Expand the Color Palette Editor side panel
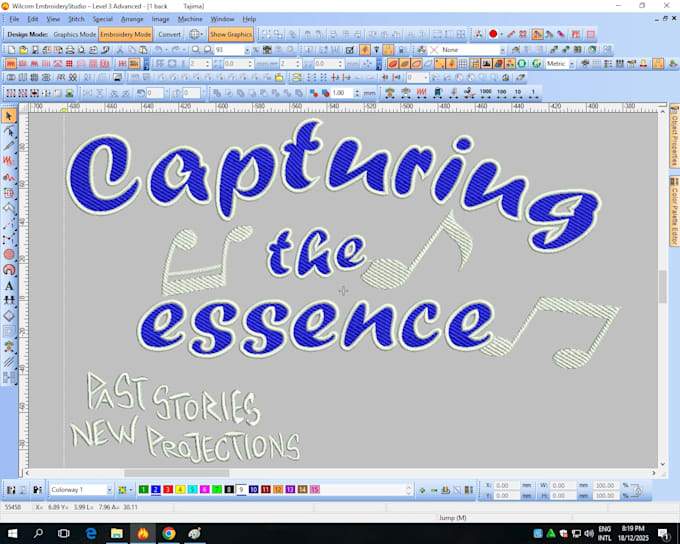This screenshot has width=680, height=544. click(x=674, y=211)
